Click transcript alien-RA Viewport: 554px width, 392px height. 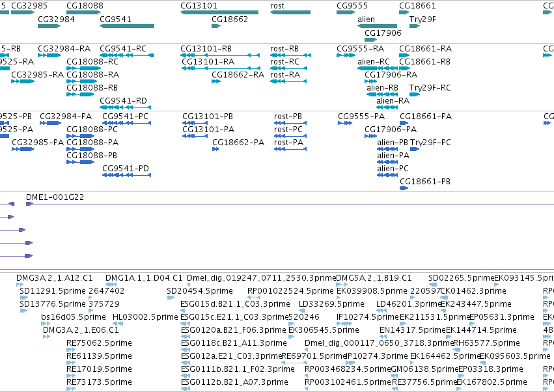[387, 107]
